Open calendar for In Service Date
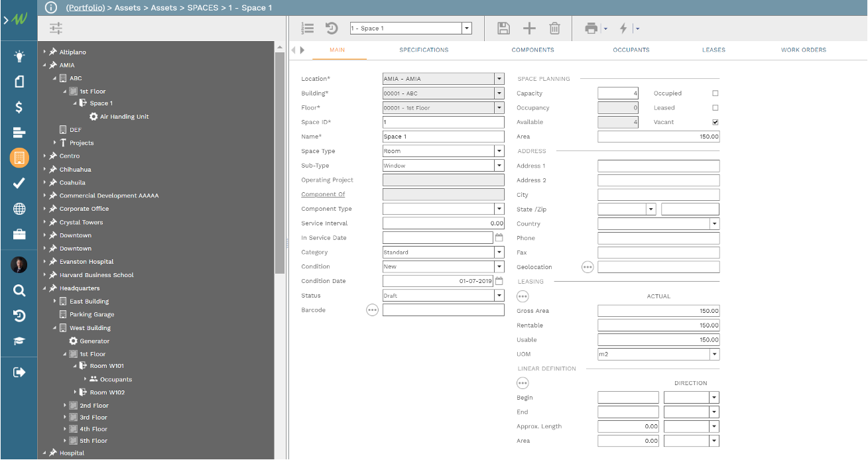The image size is (868, 462). point(499,237)
